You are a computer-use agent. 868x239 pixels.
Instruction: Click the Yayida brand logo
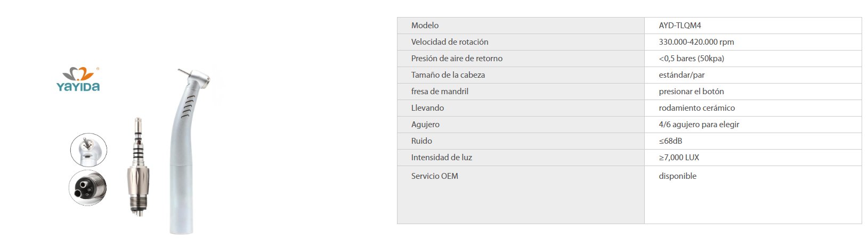tap(78, 80)
